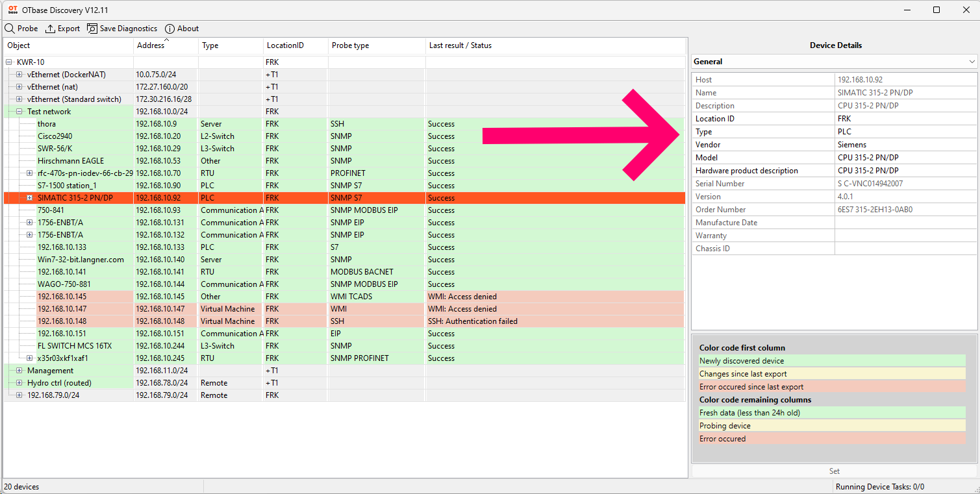
Task: Click the 'WMI TCADS' probe type cell
Action: (x=377, y=297)
